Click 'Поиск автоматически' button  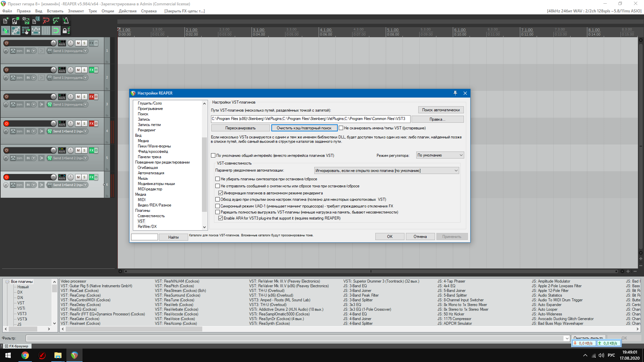pos(441,110)
